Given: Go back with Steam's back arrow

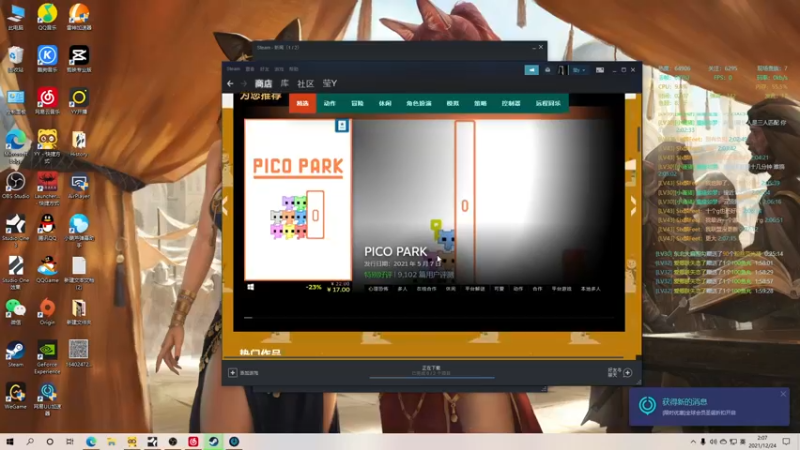Looking at the screenshot, I should [230, 83].
